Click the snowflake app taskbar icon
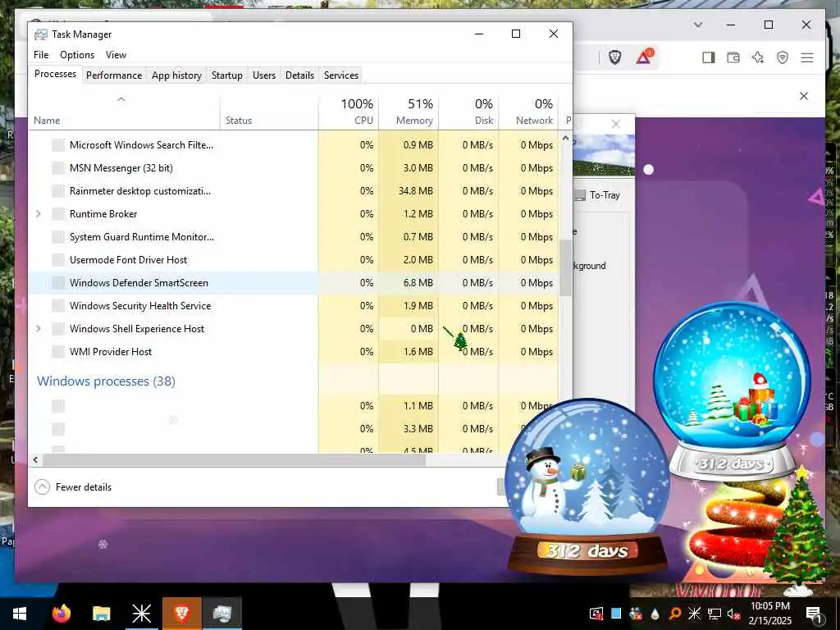 click(x=141, y=614)
